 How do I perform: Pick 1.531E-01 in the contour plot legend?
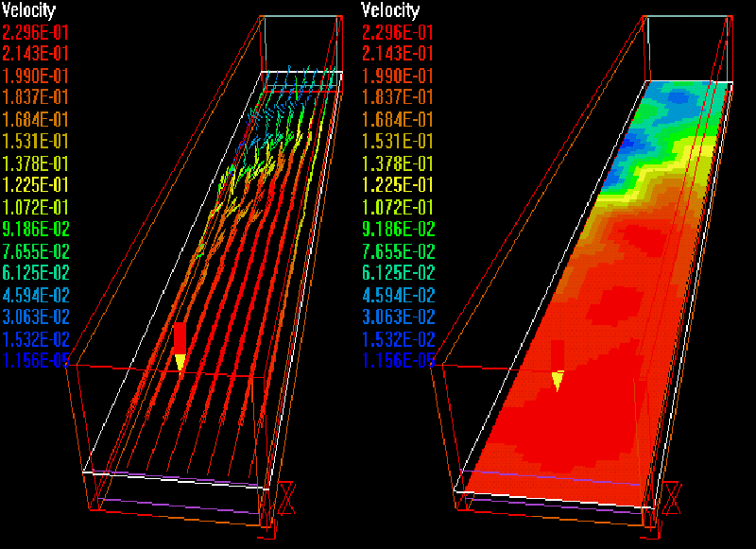pos(398,141)
